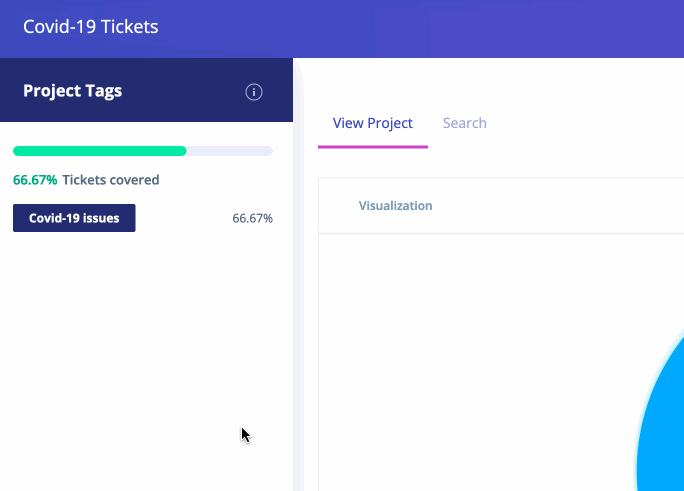This screenshot has height=491, width=684.
Task: Click the divider at the sidebar's right edge
Action: point(296,300)
